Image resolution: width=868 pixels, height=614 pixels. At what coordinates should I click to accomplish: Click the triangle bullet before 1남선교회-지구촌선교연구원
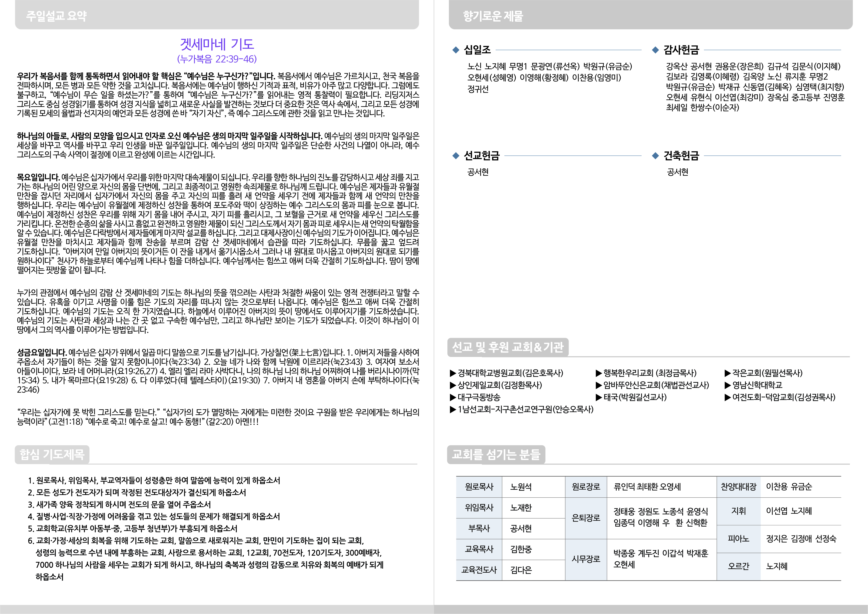coord(453,410)
